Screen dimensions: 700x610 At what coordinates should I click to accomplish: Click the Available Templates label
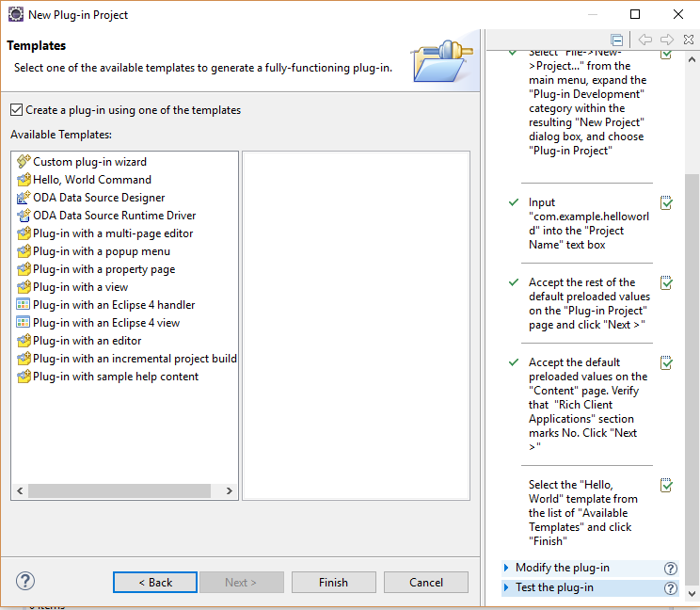[x=61, y=135]
